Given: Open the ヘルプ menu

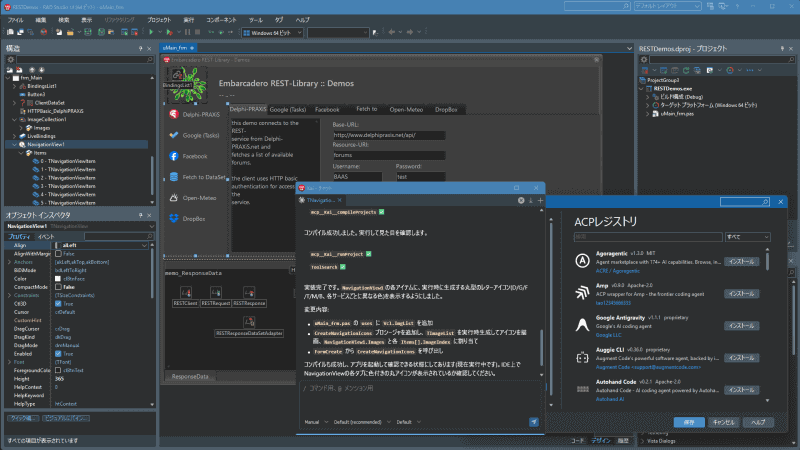Looking at the screenshot, I should [x=303, y=20].
